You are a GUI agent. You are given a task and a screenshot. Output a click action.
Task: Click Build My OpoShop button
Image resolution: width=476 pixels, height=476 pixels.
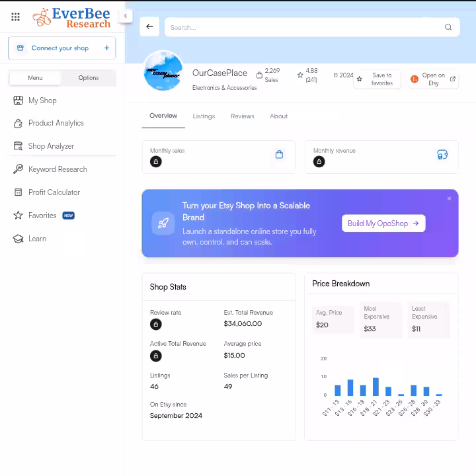[383, 223]
